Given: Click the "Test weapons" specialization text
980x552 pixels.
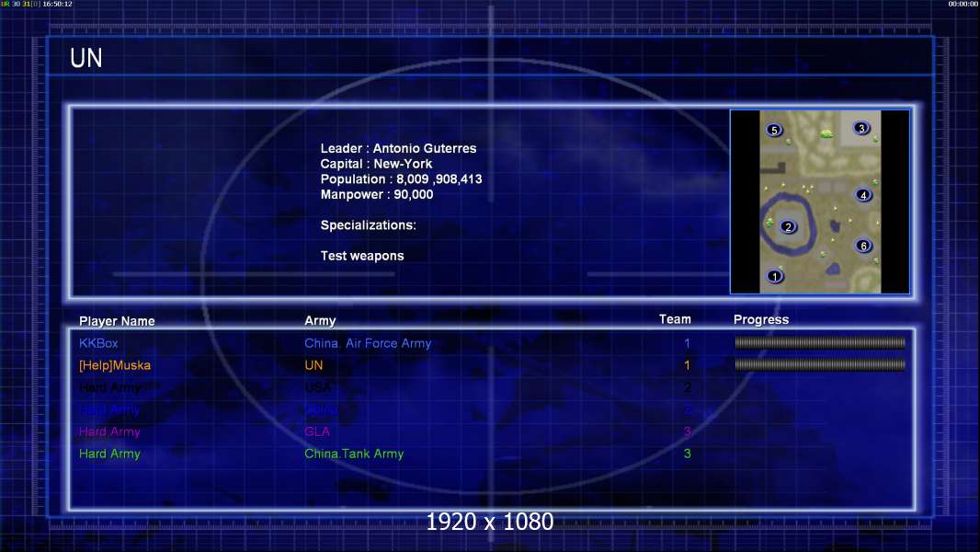Looking at the screenshot, I should pos(362,256).
